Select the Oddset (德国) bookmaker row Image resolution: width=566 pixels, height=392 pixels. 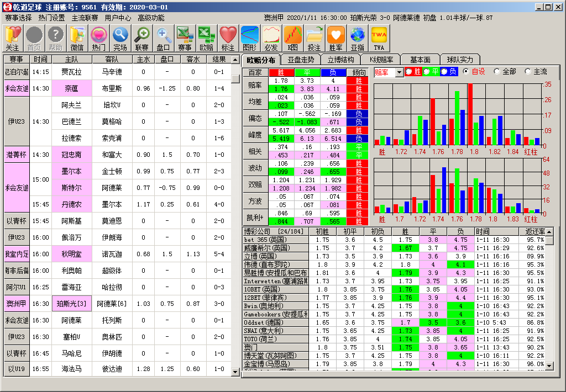pos(394,323)
